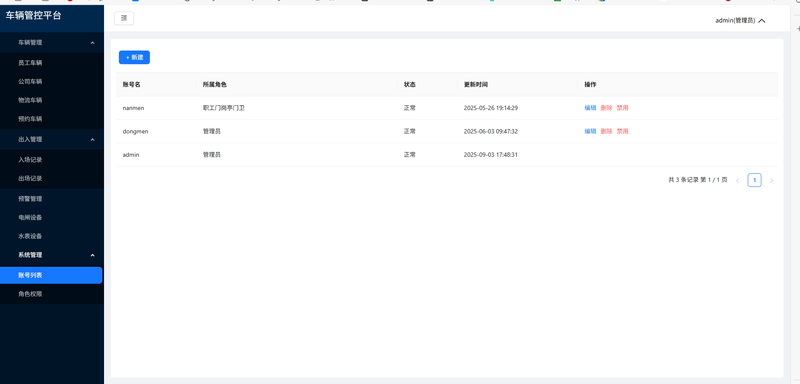The height and width of the screenshot is (384, 800).
Task: Go to pagination page 1
Action: pos(755,180)
